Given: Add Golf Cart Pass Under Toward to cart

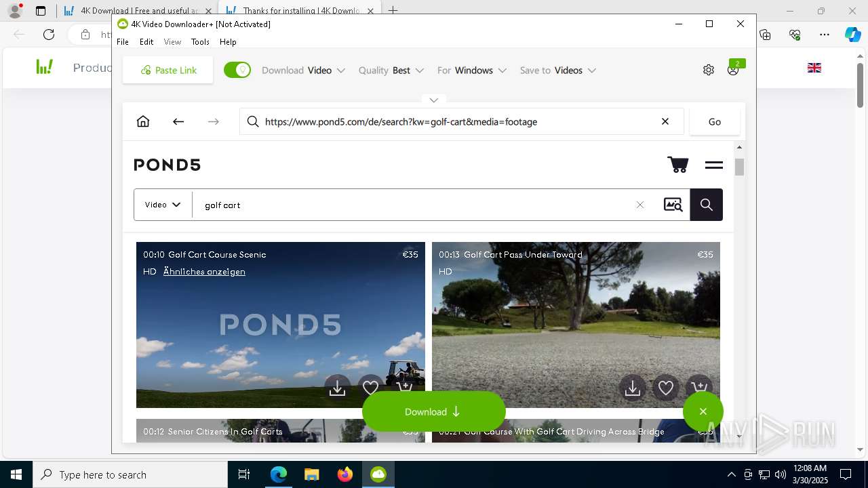Looking at the screenshot, I should (x=699, y=385).
